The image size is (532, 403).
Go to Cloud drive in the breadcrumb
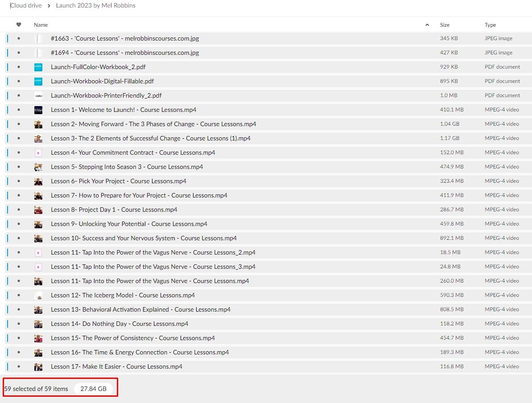tap(26, 6)
